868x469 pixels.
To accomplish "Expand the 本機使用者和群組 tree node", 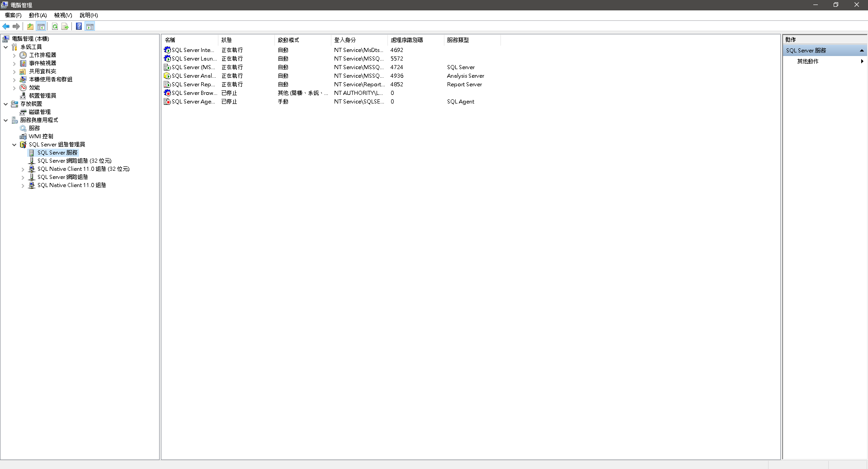I will point(14,80).
